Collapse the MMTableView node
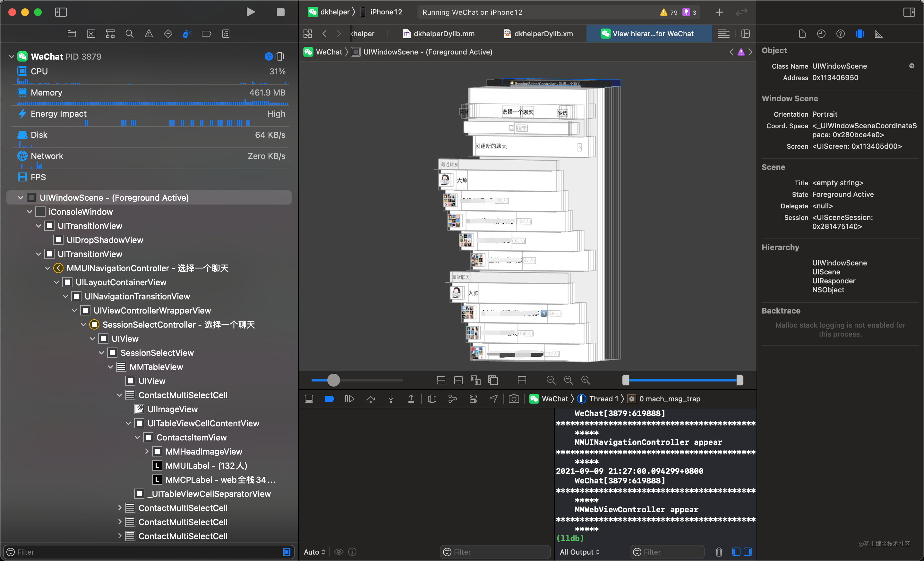924x561 pixels. [111, 367]
